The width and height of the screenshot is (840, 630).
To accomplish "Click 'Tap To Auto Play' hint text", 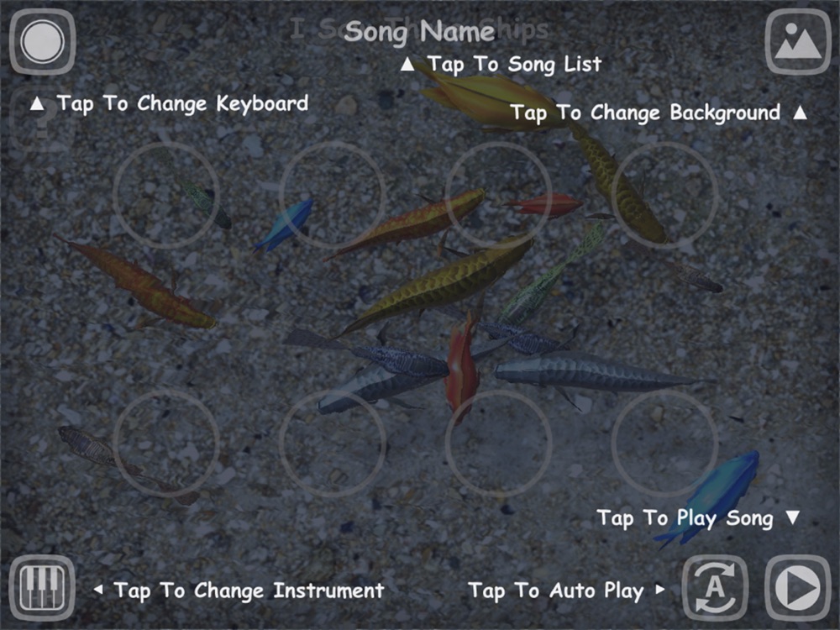I will point(556,591).
